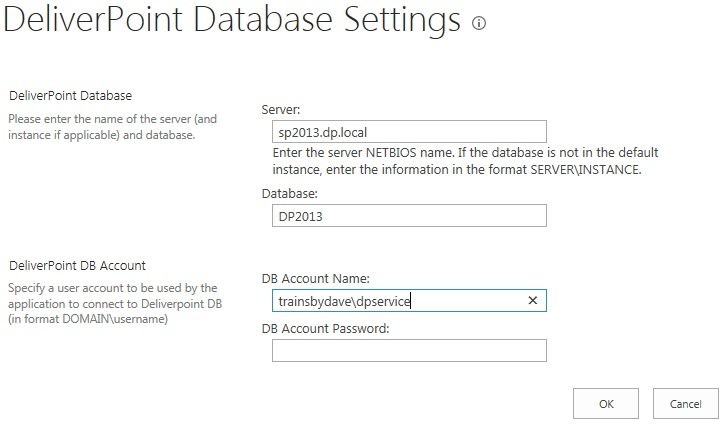This screenshot has height=425, width=724.
Task: Confirm settings with the OK button
Action: 606,404
